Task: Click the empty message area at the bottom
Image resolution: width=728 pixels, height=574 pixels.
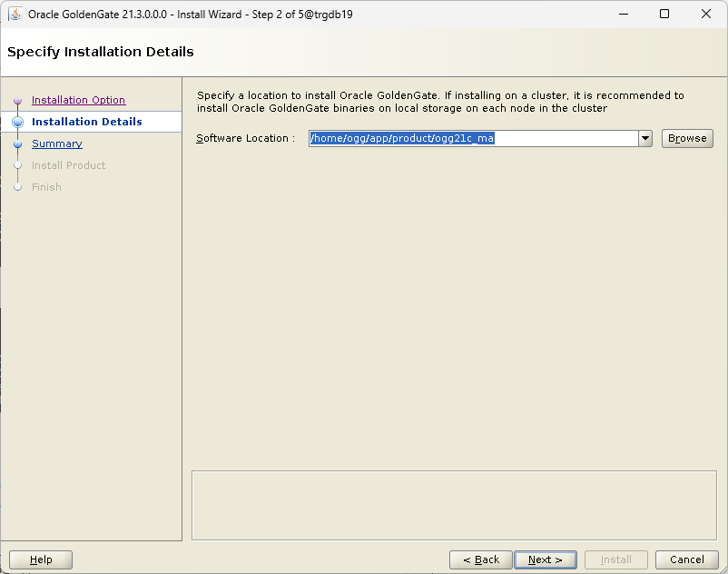Action: [x=454, y=505]
